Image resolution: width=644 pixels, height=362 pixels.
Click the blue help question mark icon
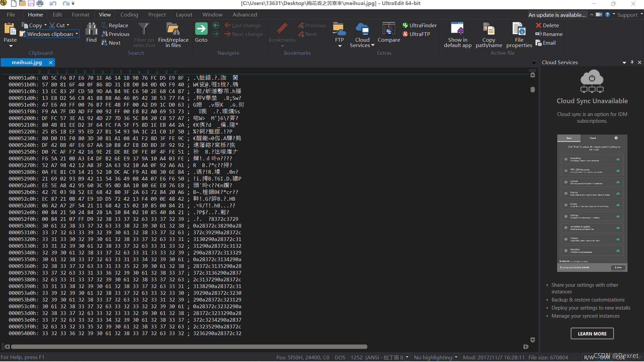(607, 14)
